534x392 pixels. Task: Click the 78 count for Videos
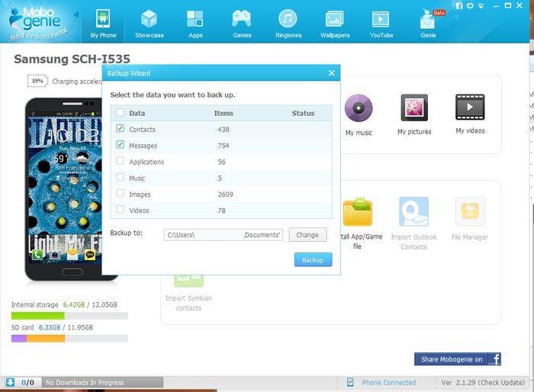[x=222, y=210]
